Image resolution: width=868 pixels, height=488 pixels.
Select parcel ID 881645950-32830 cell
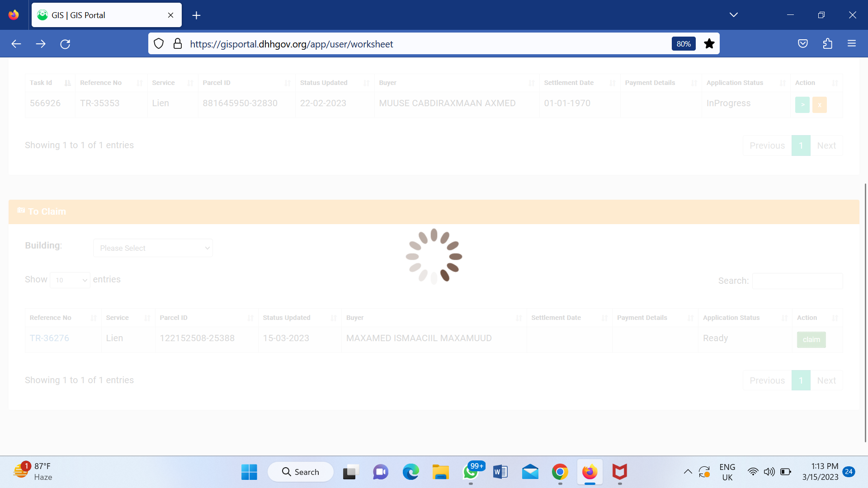point(246,105)
